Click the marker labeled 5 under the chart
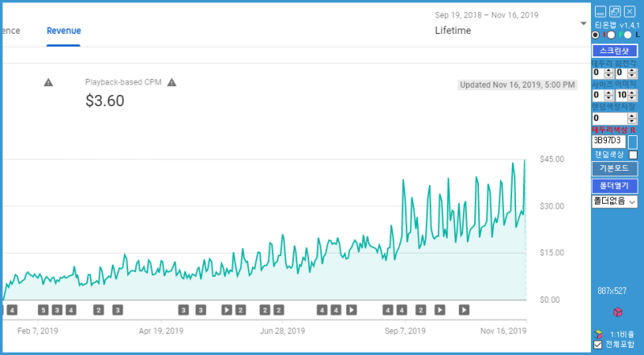 pos(43,310)
